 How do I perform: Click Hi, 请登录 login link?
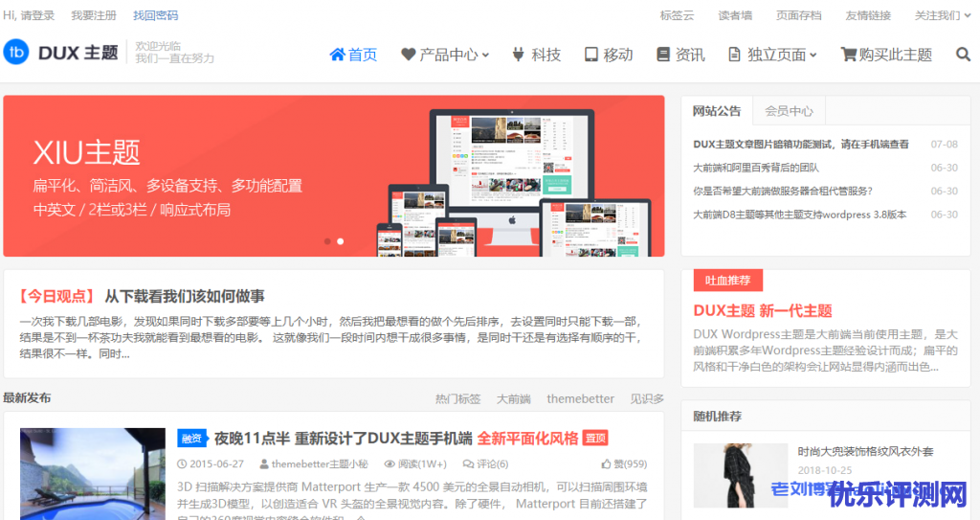point(29,15)
